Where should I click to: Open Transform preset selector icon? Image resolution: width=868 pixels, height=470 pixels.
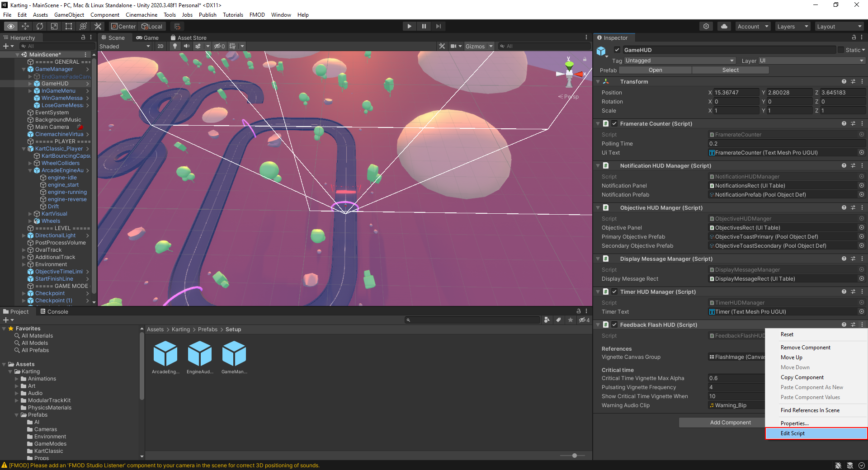[x=853, y=82]
